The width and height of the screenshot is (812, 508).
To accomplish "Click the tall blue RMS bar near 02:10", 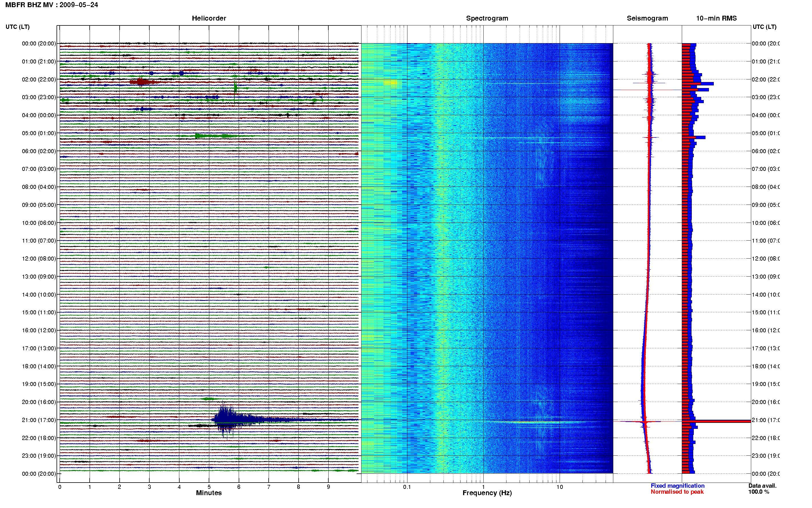I will (698, 84).
